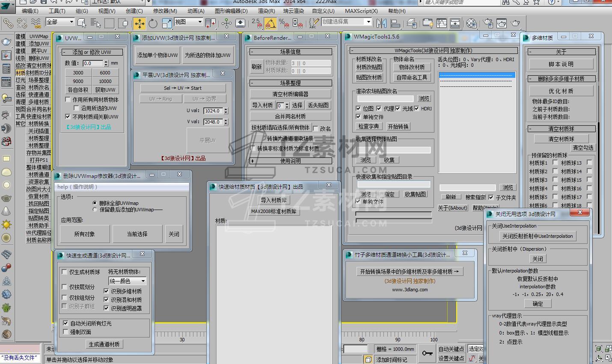Expand the 使用说明 rollout

291,161
